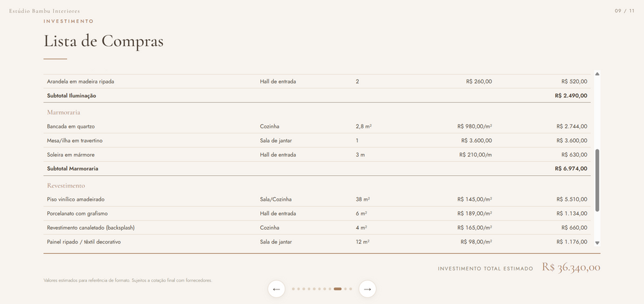Click 'Subtotal Marmoraria' label

(x=73, y=168)
